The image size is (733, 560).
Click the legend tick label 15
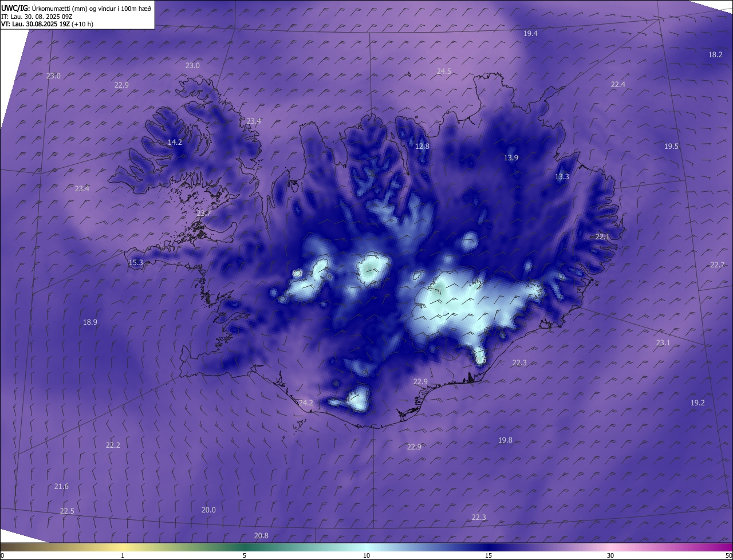488,556
